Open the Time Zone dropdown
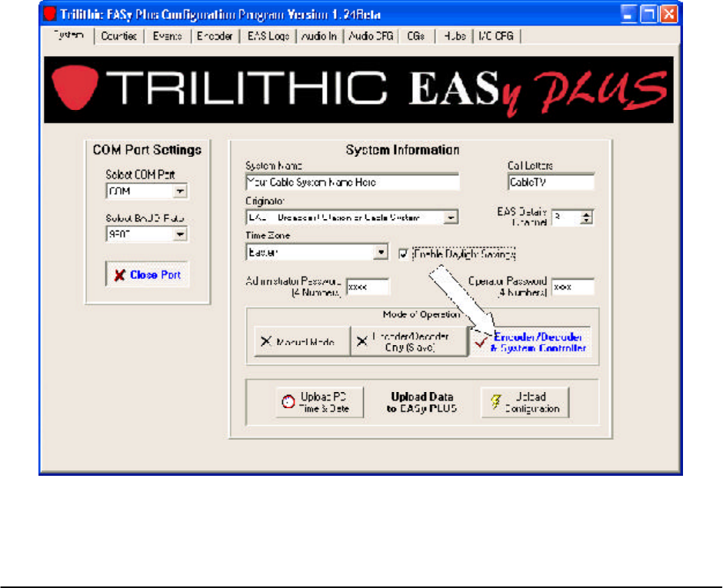This screenshot has width=723, height=588. click(x=381, y=252)
